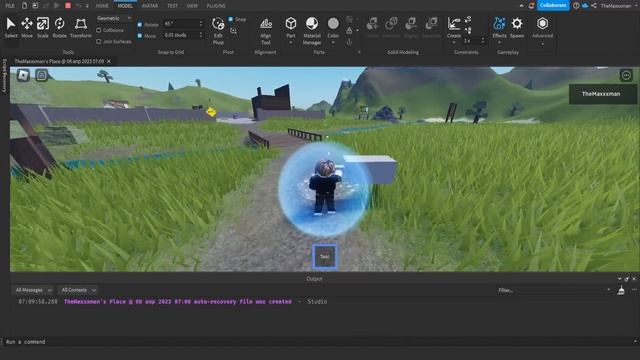Viewport: 640px width, 360px height.
Task: Click the Intersect solid modeling icon
Action: coord(391,27)
